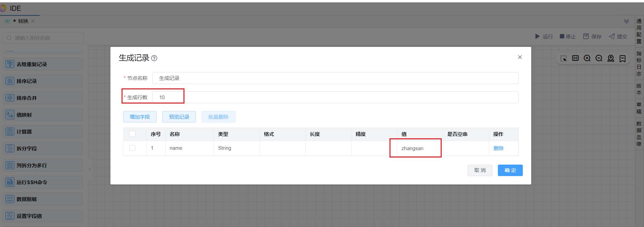
Task: Close the 生成记录 dialog
Action: [520, 57]
